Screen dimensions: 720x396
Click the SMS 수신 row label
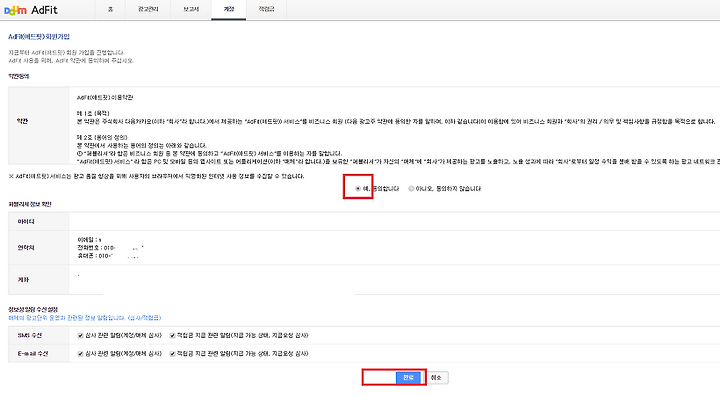(30, 335)
